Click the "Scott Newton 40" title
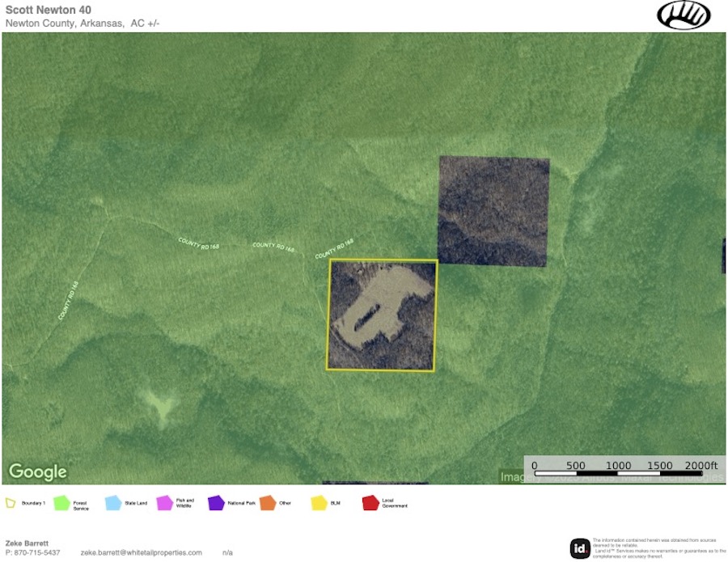Image resolution: width=728 pixels, height=562 pixels. (x=49, y=10)
